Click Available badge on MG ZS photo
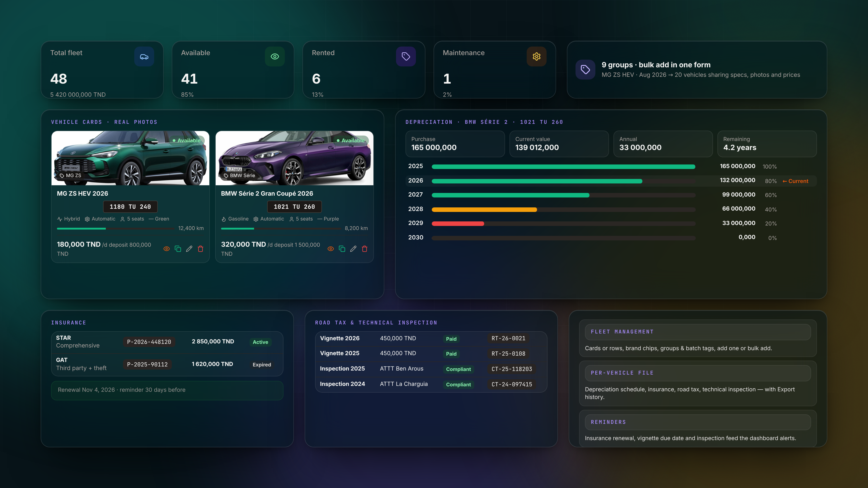Image resolution: width=868 pixels, height=488 pixels. (186, 141)
